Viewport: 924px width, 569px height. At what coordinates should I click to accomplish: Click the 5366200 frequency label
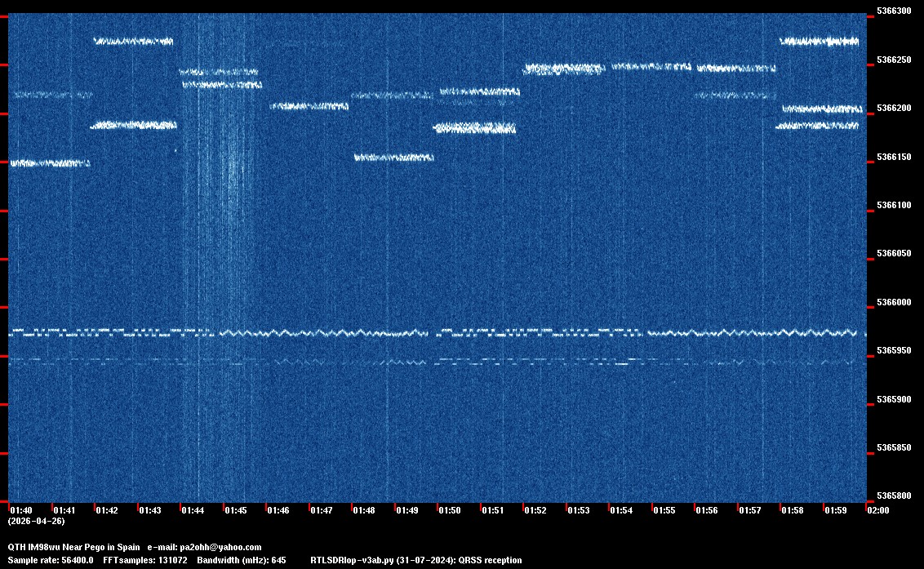[x=894, y=108]
